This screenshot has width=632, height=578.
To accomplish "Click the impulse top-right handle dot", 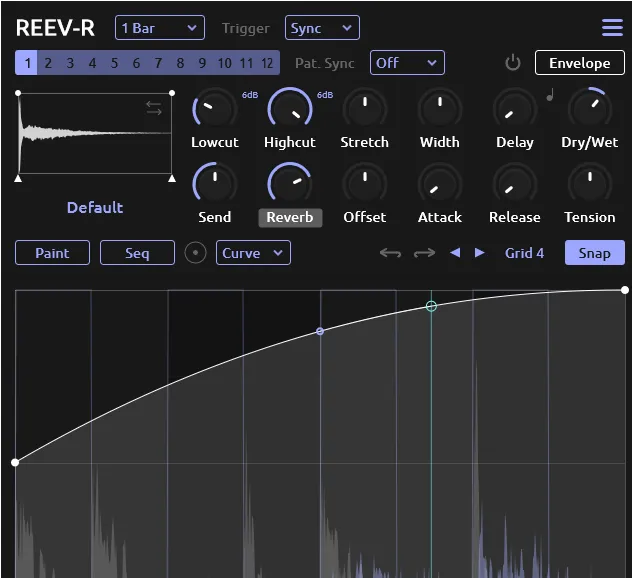I will pyautogui.click(x=172, y=93).
